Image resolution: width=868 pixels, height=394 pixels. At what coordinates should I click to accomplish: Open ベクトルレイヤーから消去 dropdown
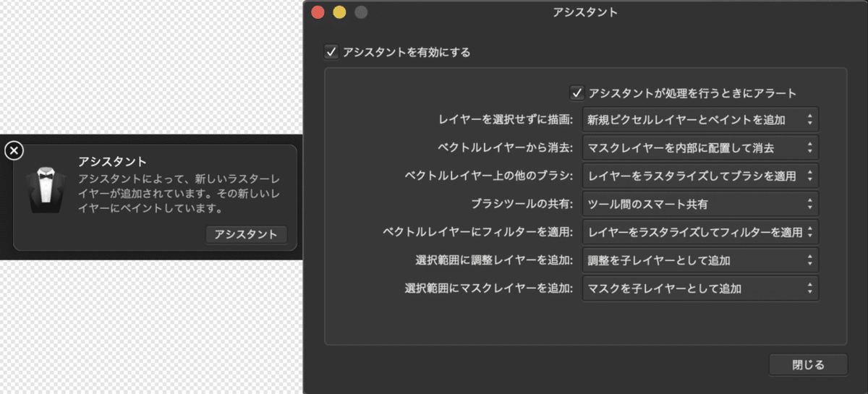pyautogui.click(x=700, y=147)
